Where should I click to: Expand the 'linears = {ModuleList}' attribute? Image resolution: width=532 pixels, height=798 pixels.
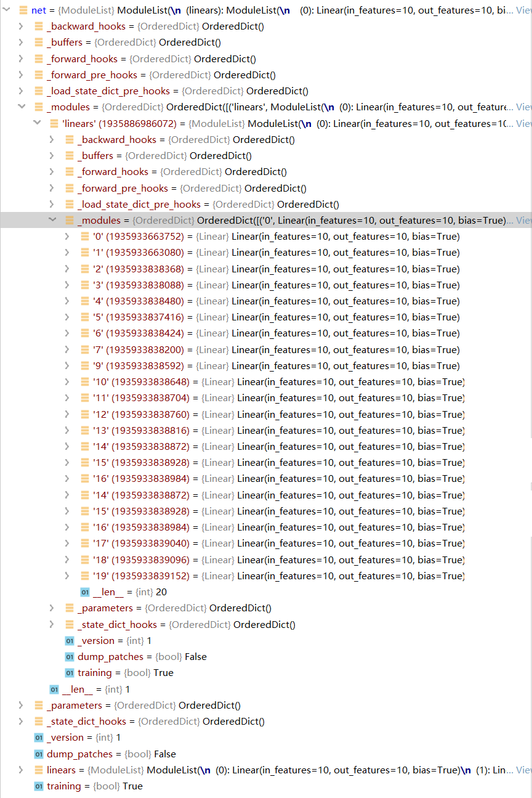click(x=21, y=770)
